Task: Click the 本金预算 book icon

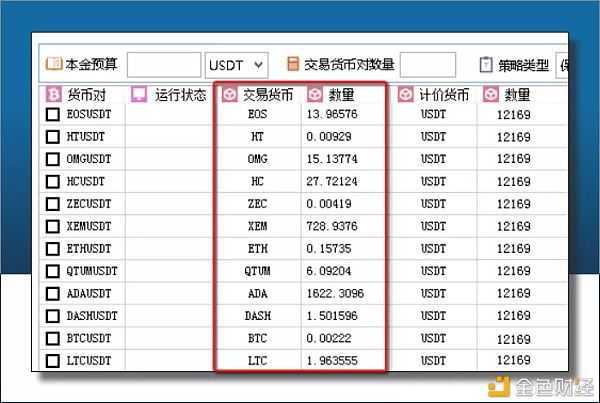Action: point(54,64)
